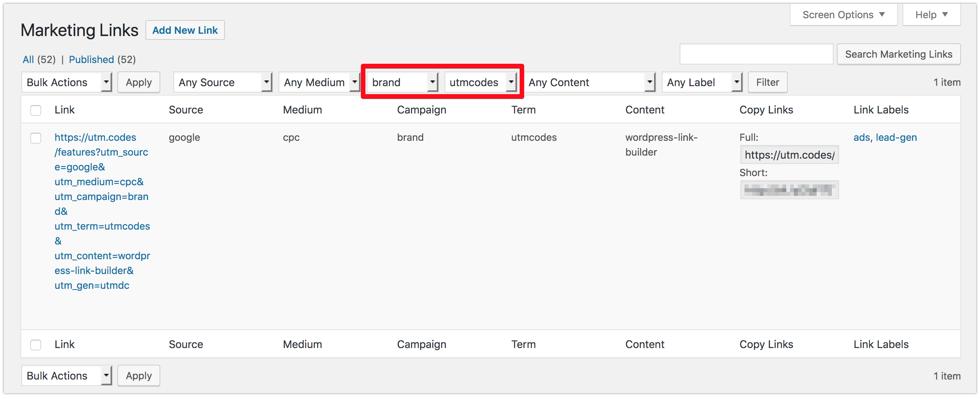Open the Screen Options panel
This screenshot has width=980, height=397.
[842, 14]
